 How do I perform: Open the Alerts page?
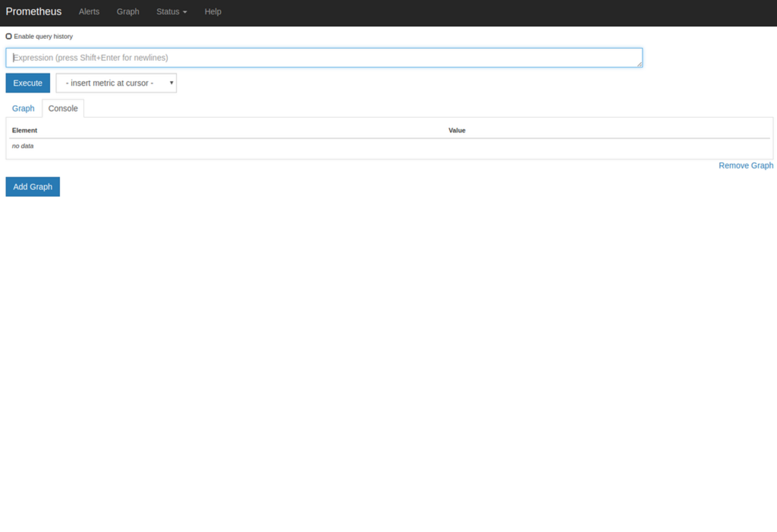pos(89,11)
